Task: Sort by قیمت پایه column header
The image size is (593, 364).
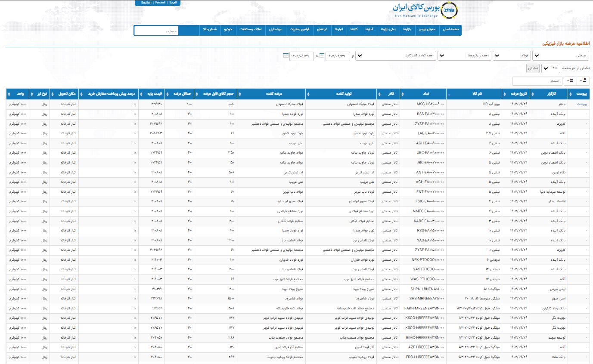Action: tap(152, 94)
